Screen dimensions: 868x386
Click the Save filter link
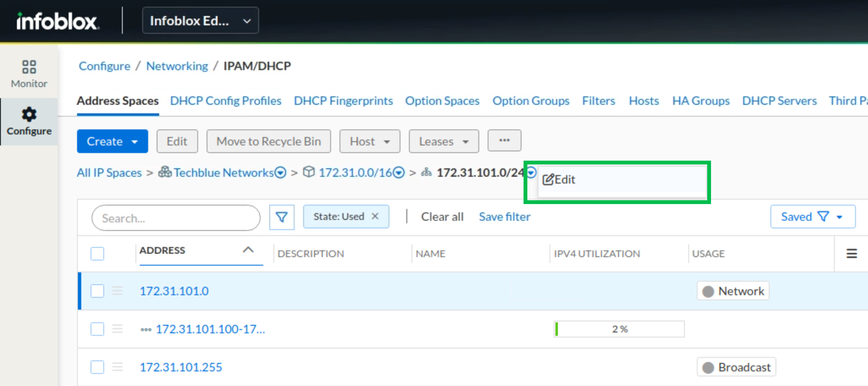point(504,217)
